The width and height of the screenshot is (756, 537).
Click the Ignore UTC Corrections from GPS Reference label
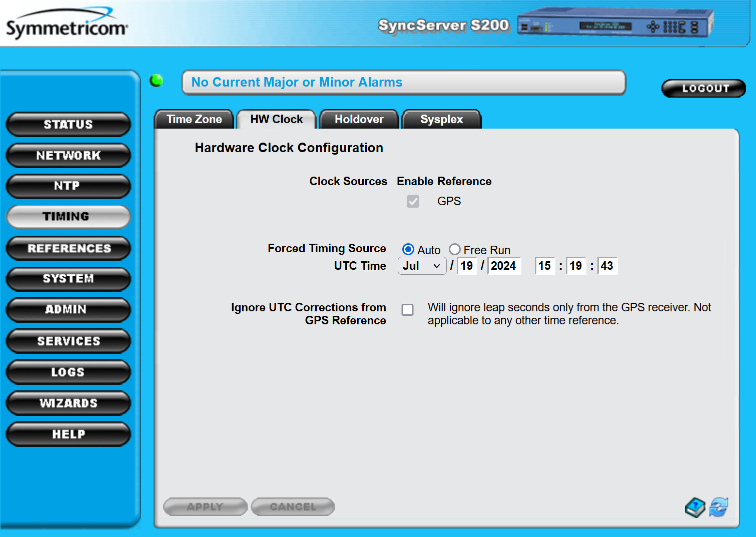(309, 314)
